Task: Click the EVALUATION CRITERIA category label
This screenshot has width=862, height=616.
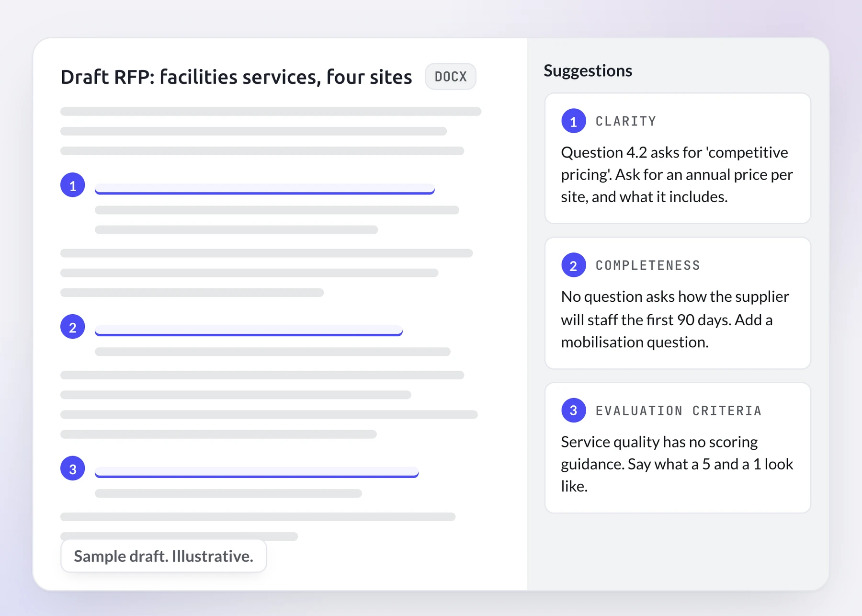Action: point(678,411)
